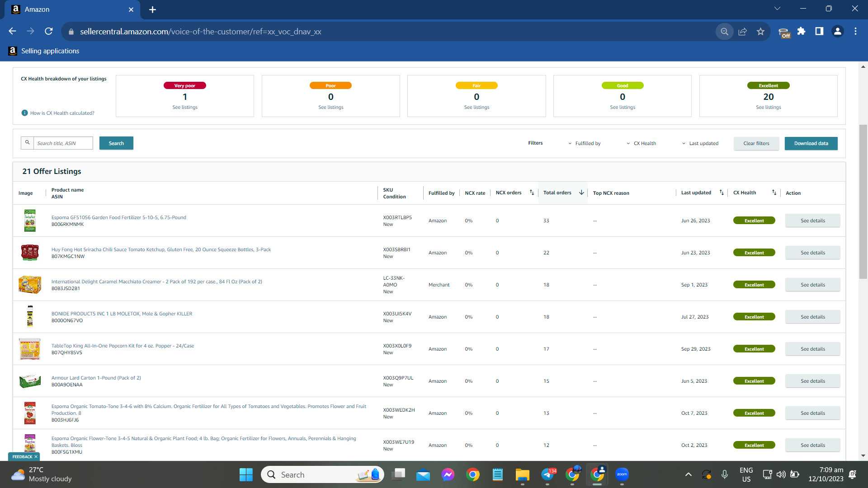Click the page vertical scrollbar thumb
Screen dimensions: 868x488
[x=863, y=201]
